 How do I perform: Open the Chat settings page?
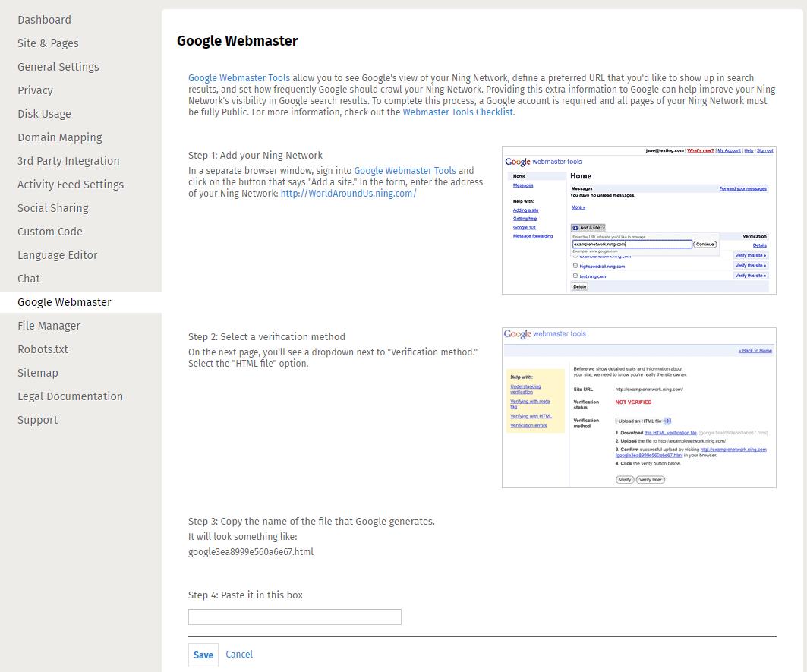click(29, 279)
